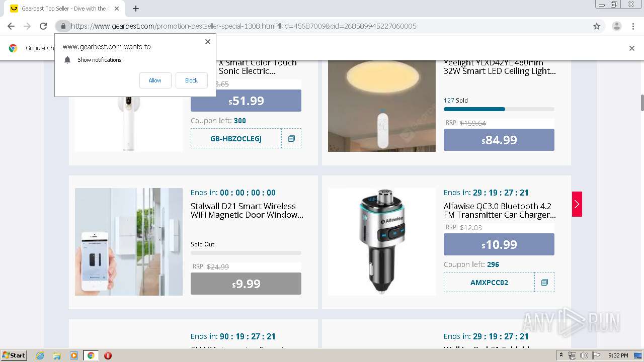Click the address bar URL
The width and height of the screenshot is (644, 362).
pos(244,26)
